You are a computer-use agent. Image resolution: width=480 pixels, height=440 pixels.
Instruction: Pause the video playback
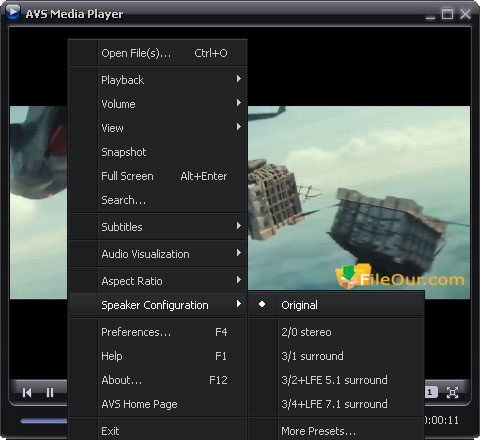click(x=50, y=392)
